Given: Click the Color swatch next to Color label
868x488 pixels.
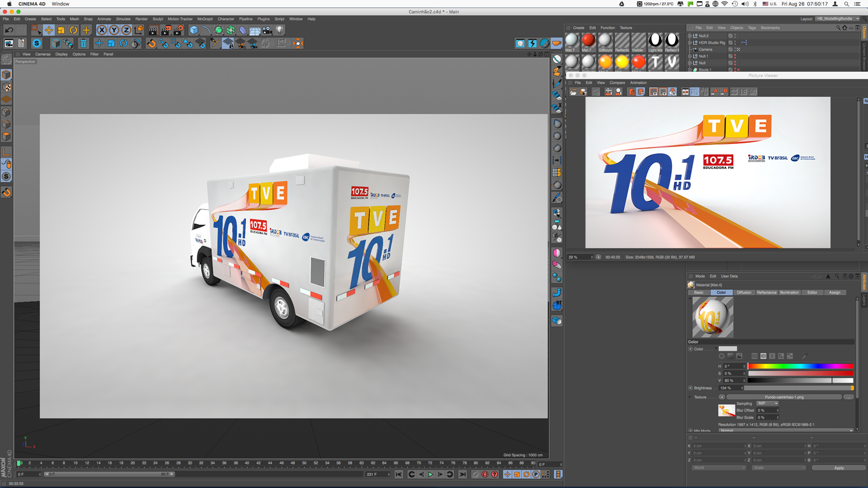Looking at the screenshot, I should pos(727,349).
